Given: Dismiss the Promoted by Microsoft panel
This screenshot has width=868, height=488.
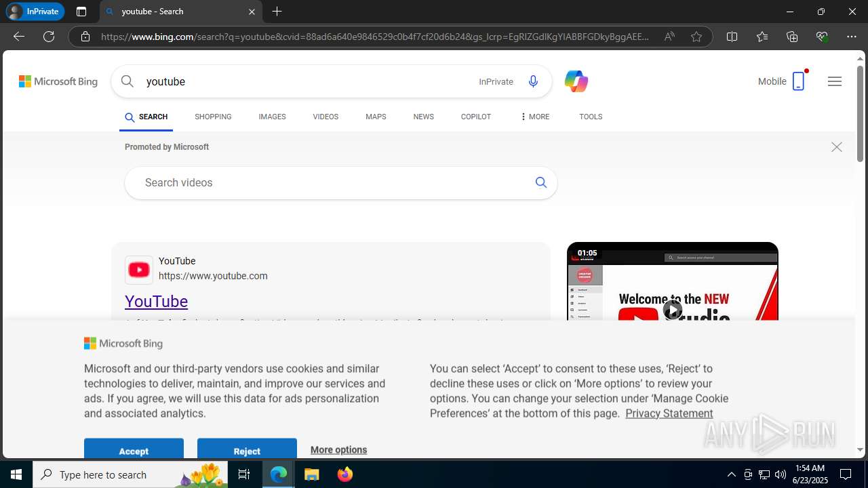Looking at the screenshot, I should [x=837, y=147].
